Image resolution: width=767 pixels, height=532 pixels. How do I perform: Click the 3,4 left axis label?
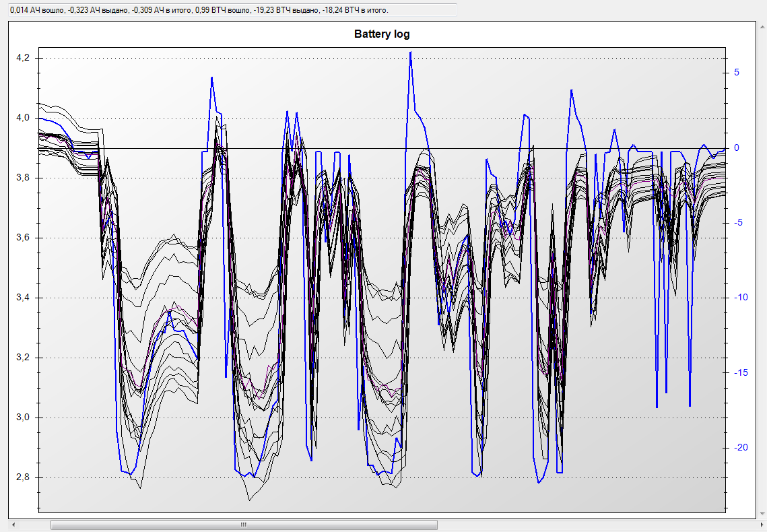point(23,298)
